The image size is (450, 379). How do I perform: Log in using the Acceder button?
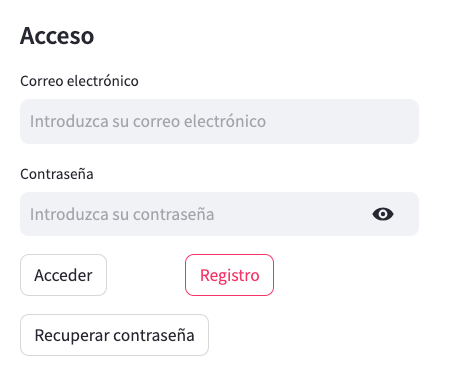pos(63,275)
